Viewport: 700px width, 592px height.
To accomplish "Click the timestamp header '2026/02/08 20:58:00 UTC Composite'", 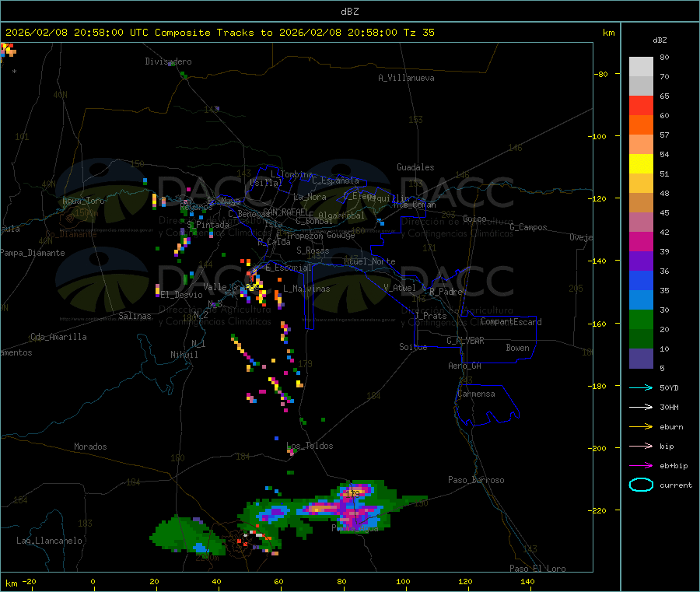I will 107,33.
